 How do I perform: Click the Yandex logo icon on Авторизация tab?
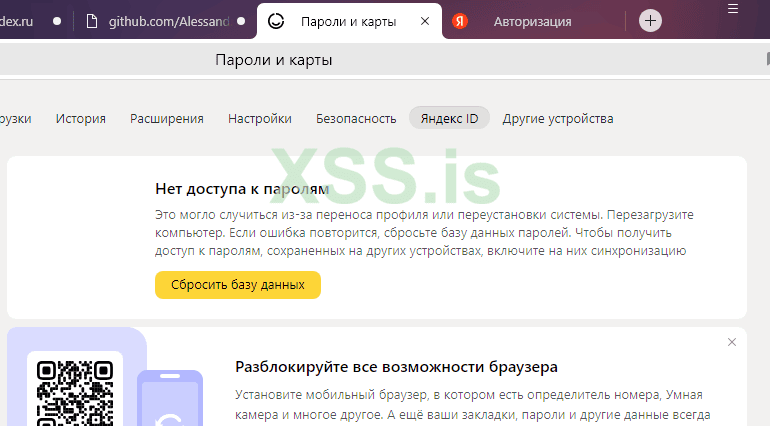[460, 21]
